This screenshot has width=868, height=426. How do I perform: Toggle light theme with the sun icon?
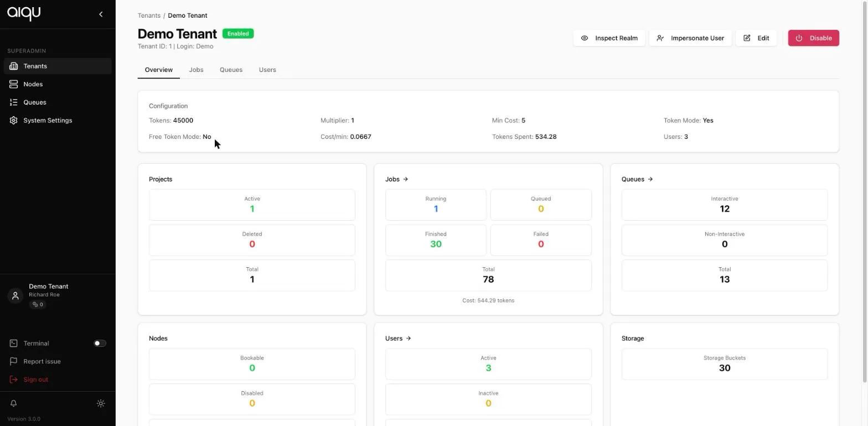(x=101, y=404)
